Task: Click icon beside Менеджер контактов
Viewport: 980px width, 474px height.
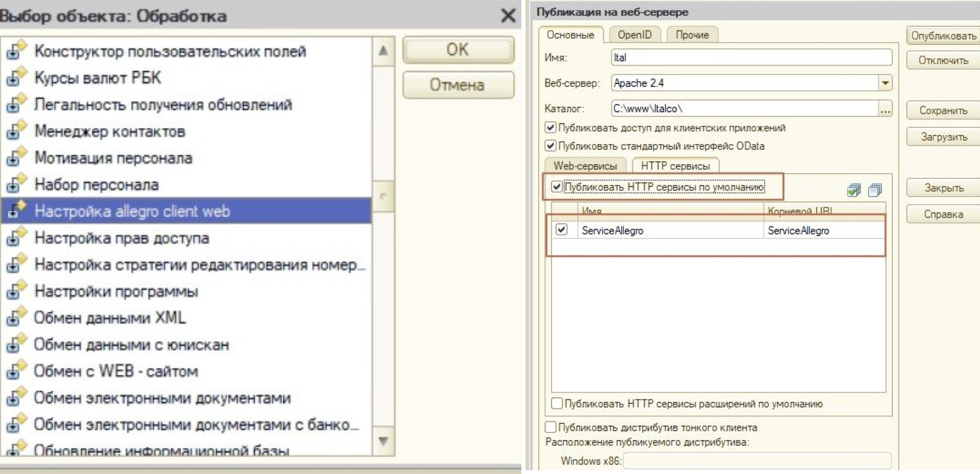Action: coord(16,130)
